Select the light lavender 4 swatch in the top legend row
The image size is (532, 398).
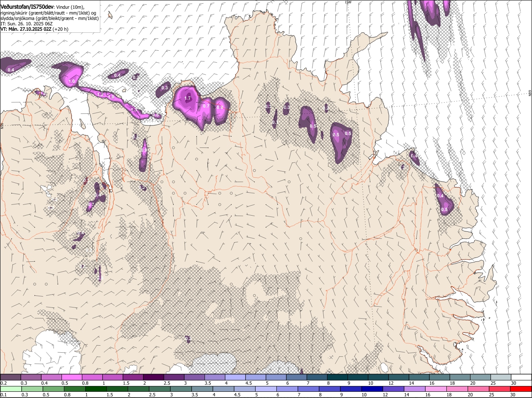tap(235, 377)
